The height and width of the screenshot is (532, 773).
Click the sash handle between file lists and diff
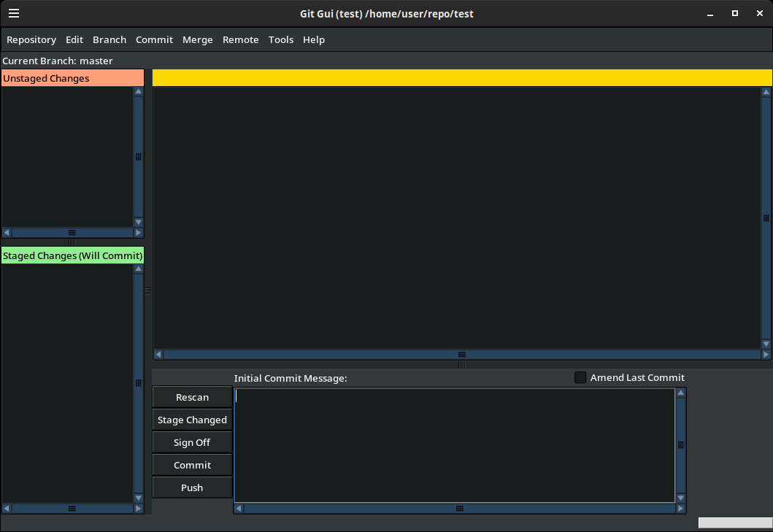pos(148,291)
